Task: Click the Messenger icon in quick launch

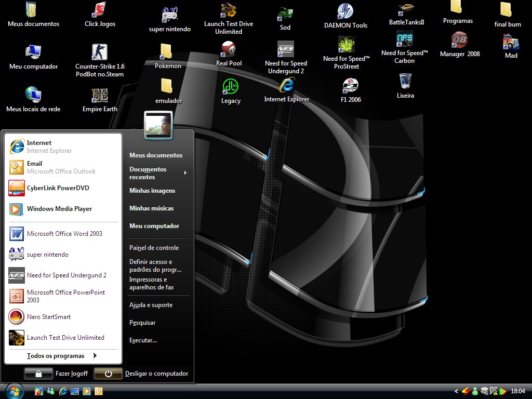Action: coord(51,391)
